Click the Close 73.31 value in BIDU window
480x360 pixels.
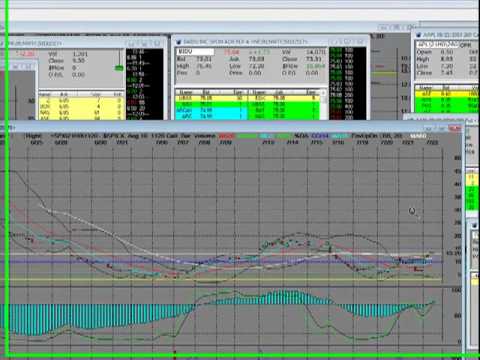click(313, 59)
